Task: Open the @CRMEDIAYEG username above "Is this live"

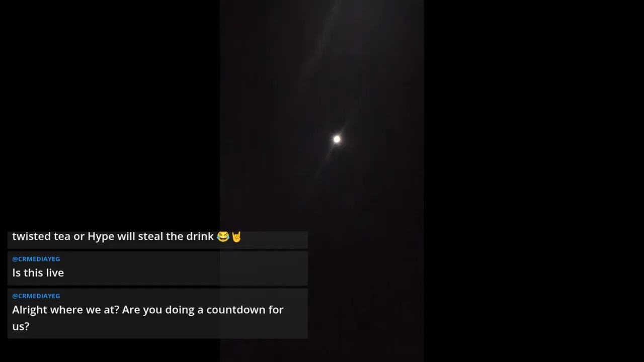Action: [36, 259]
